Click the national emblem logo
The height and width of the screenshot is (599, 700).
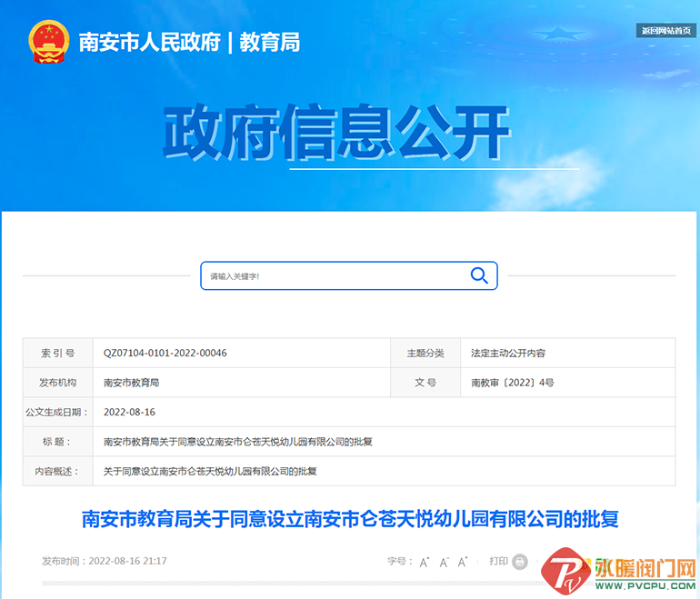[49, 42]
